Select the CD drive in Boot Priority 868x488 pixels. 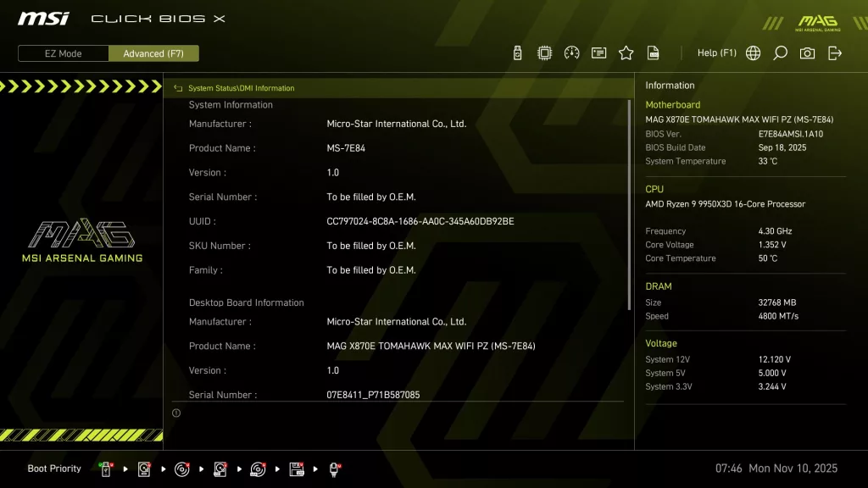181,469
